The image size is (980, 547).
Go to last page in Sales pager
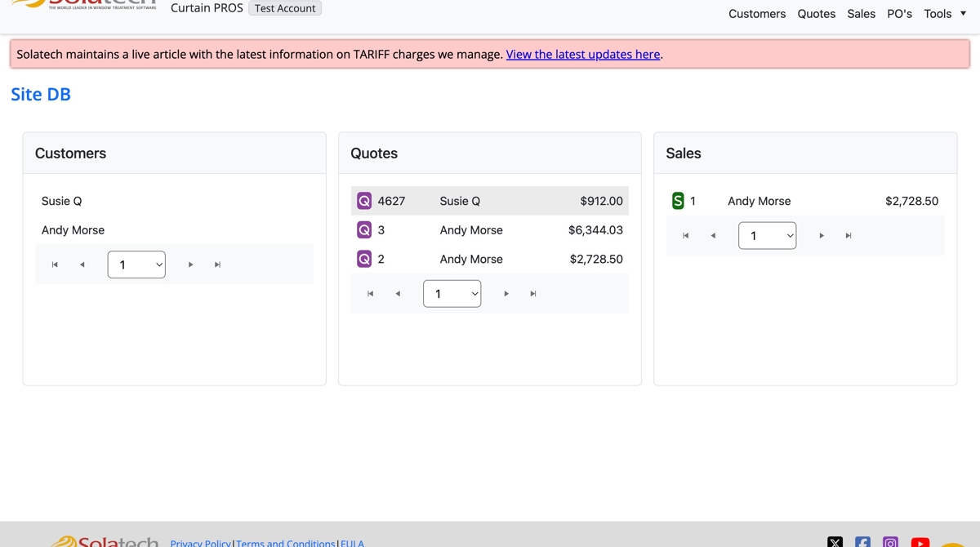[849, 236]
